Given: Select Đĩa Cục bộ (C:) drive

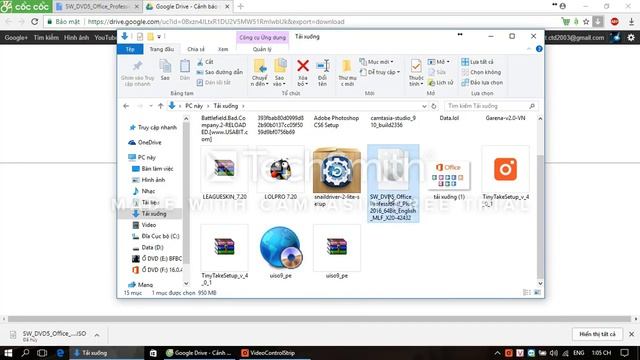Looking at the screenshot, I should (156, 236).
